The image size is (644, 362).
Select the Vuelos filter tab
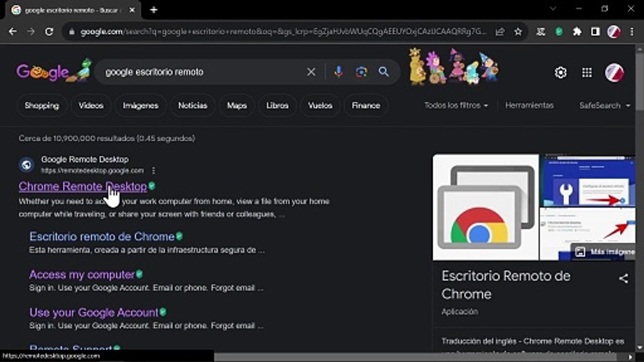(320, 106)
